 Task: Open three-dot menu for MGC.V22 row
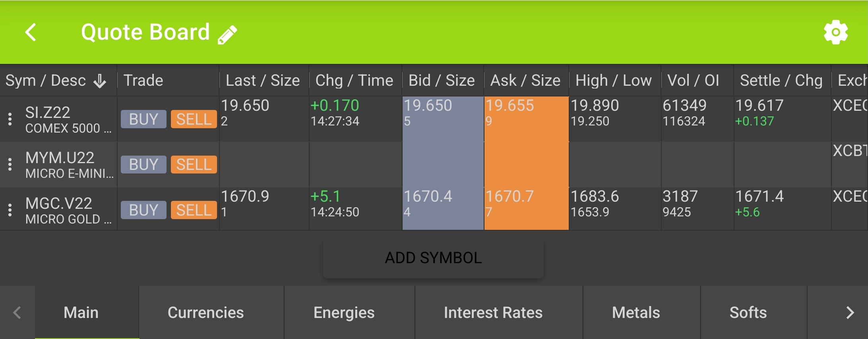coord(10,210)
